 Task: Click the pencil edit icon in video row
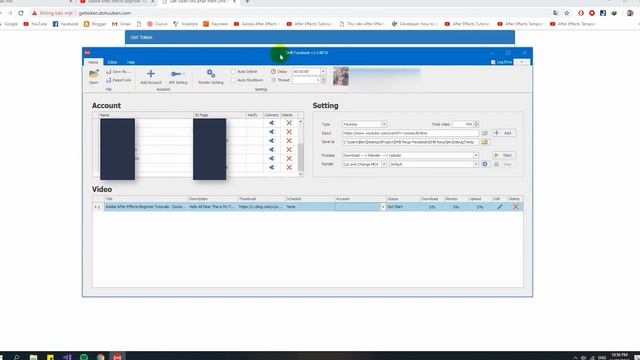(500, 207)
